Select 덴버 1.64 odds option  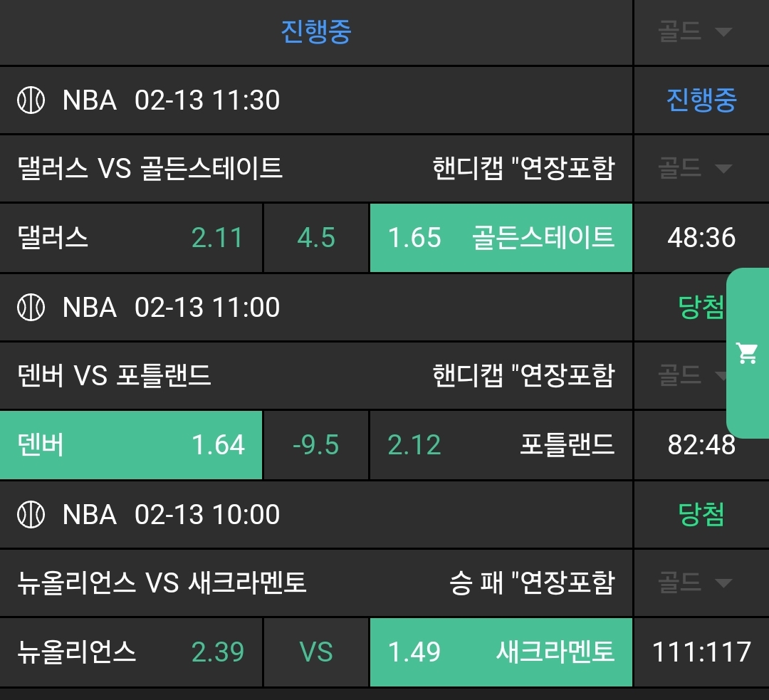tap(131, 445)
